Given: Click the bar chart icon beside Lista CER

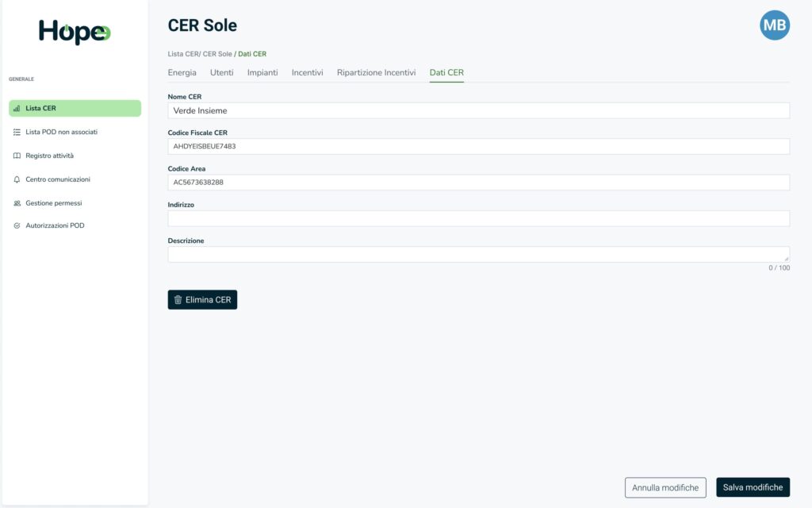Looking at the screenshot, I should [x=17, y=109].
